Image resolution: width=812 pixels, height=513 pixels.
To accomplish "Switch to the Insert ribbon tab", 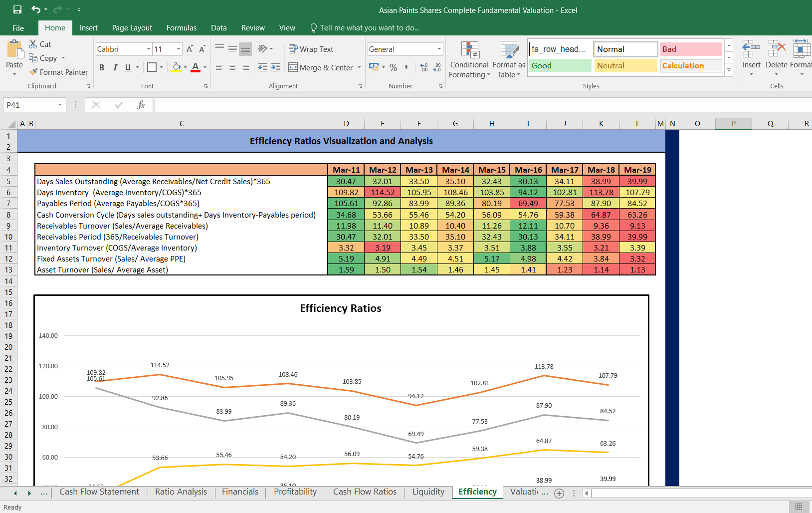I will 89,28.
